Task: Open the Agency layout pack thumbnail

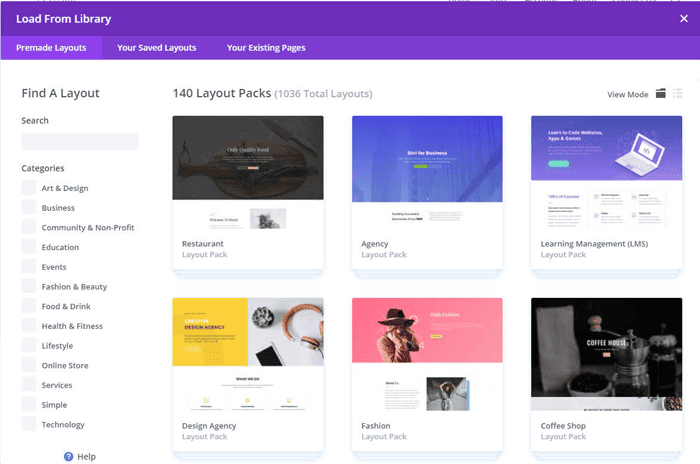Action: pyautogui.click(x=427, y=174)
